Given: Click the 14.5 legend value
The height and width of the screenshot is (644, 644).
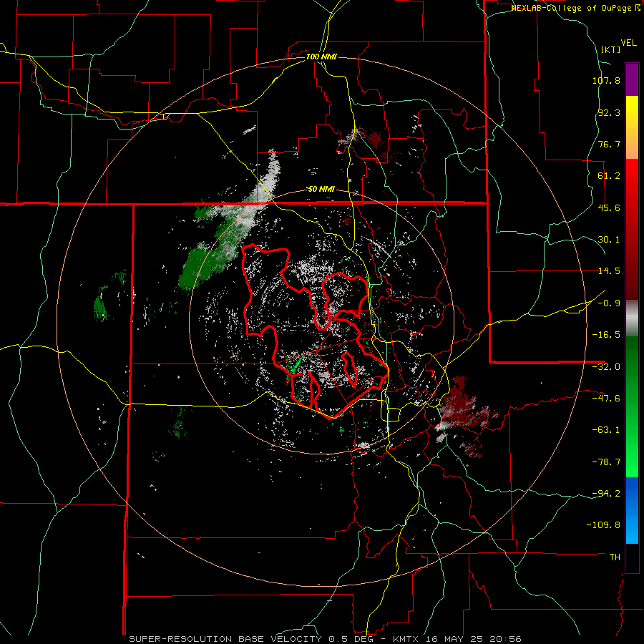Looking at the screenshot, I should pos(609,271).
